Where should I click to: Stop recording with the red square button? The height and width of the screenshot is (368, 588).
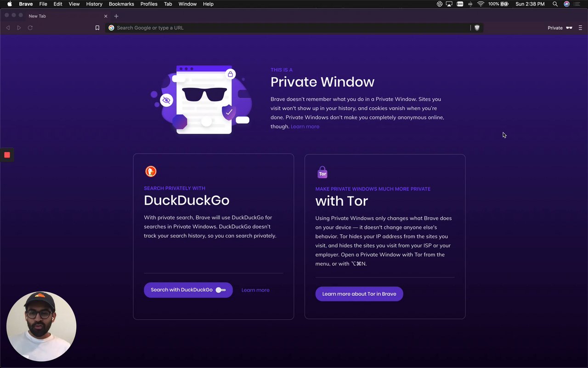click(7, 155)
